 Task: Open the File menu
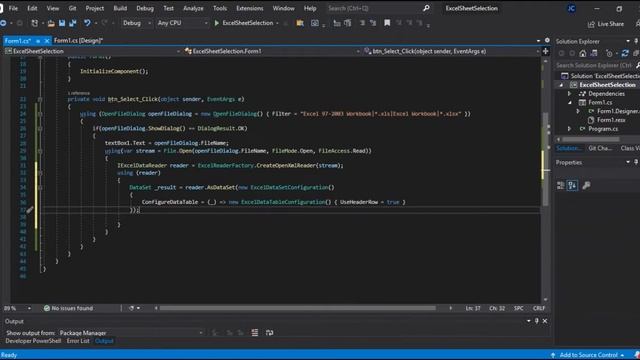(13, 8)
